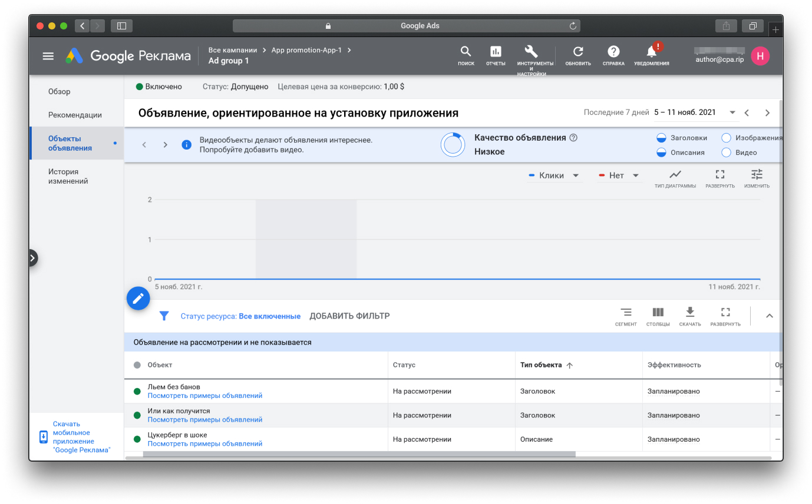Go to previous date range
The image size is (812, 504).
coord(747,112)
